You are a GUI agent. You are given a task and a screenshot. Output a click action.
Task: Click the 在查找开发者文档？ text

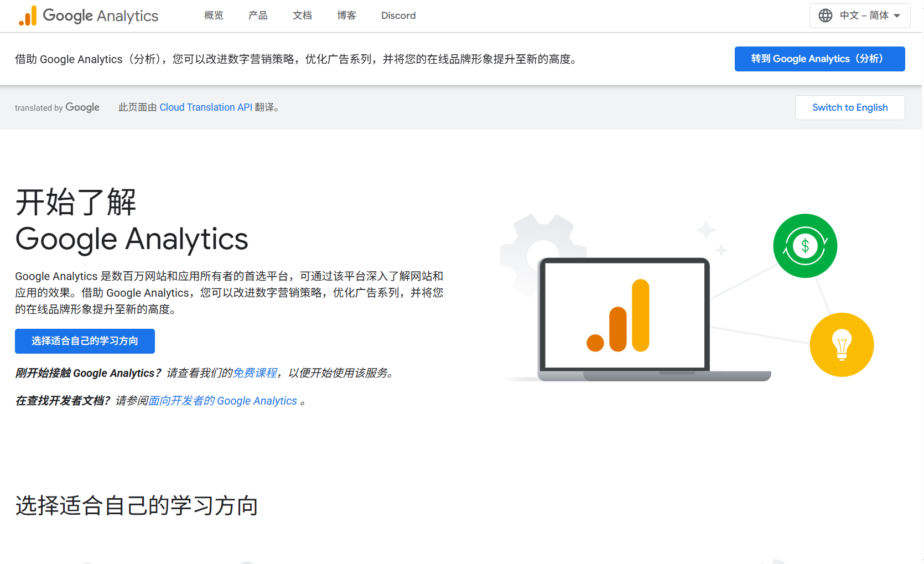(x=63, y=401)
